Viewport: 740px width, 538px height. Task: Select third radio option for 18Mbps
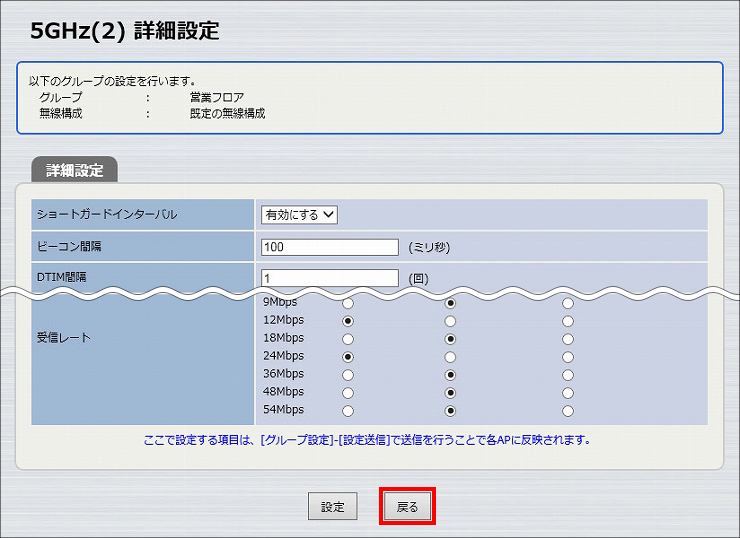568,339
